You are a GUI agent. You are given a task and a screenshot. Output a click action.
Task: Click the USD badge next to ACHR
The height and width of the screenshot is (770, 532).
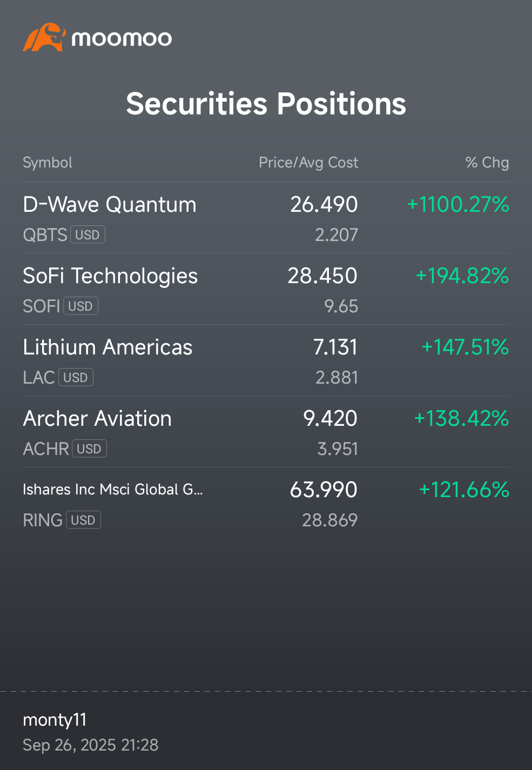(89, 448)
